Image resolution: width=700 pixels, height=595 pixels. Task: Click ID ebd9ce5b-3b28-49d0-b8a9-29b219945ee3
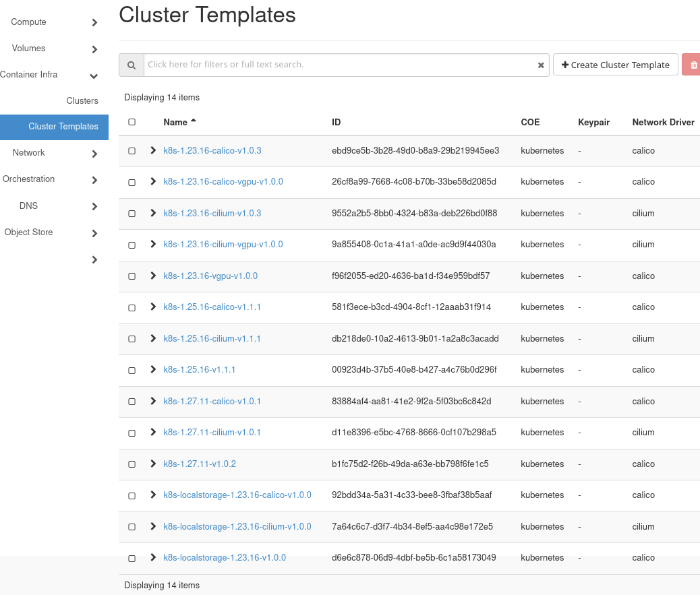tap(415, 150)
